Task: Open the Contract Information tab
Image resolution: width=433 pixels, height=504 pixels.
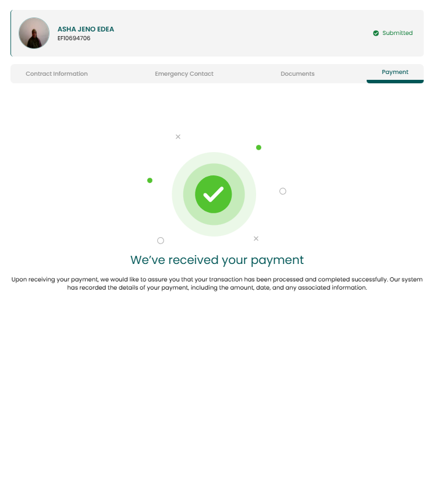Action: coord(56,73)
